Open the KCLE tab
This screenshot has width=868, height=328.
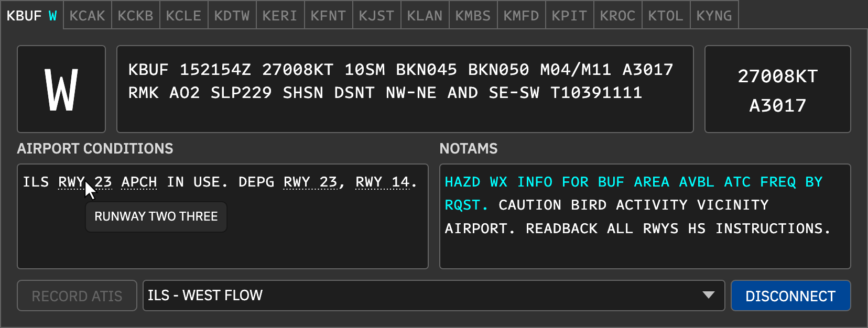(x=184, y=16)
